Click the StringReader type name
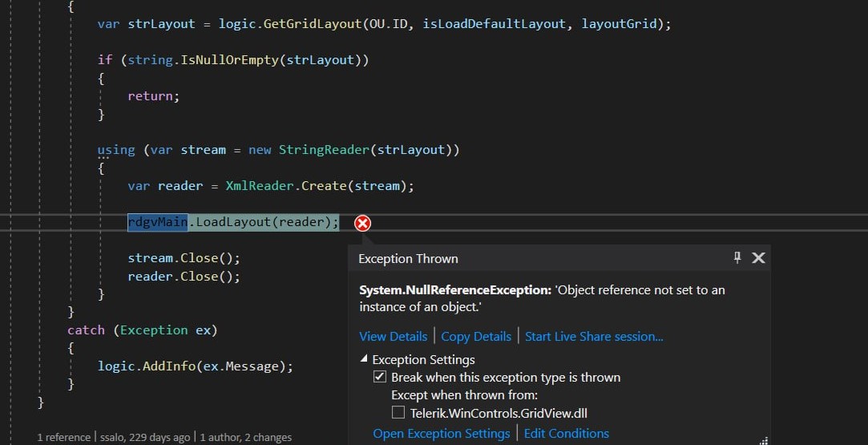The image size is (868, 445). click(324, 149)
